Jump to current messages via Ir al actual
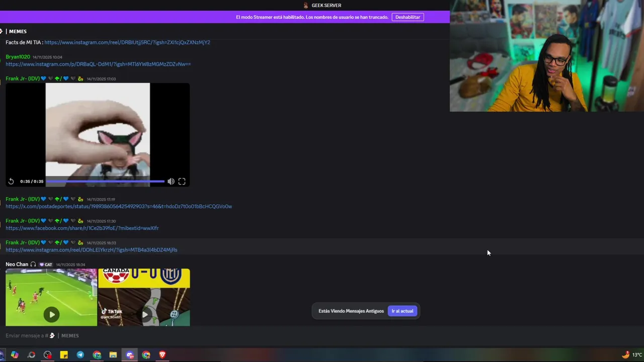The image size is (644, 362). (403, 311)
